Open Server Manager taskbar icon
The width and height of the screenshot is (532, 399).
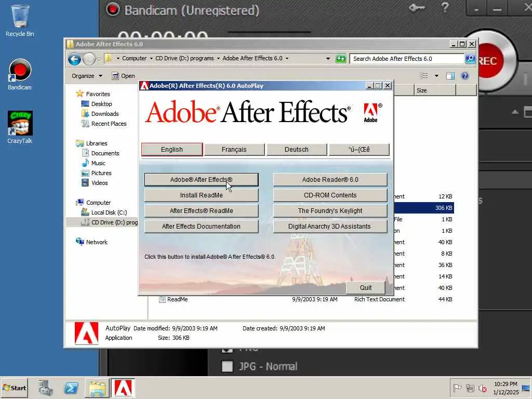pos(46,388)
